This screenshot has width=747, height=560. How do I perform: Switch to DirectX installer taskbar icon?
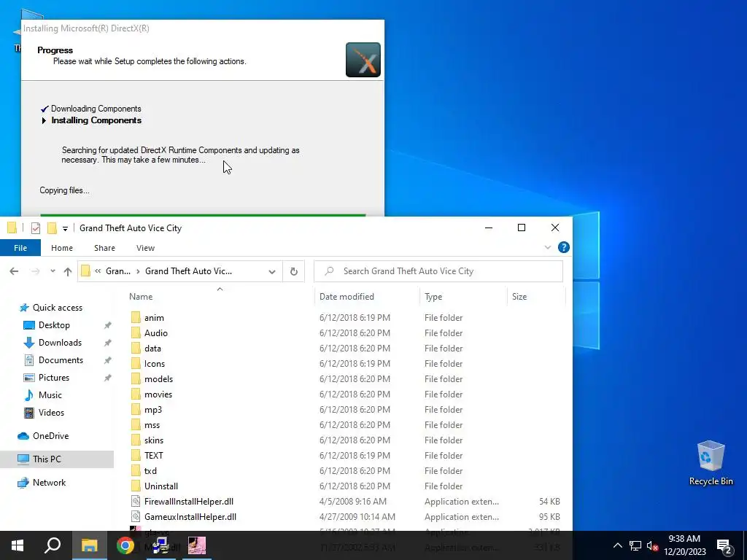pyautogui.click(x=161, y=545)
